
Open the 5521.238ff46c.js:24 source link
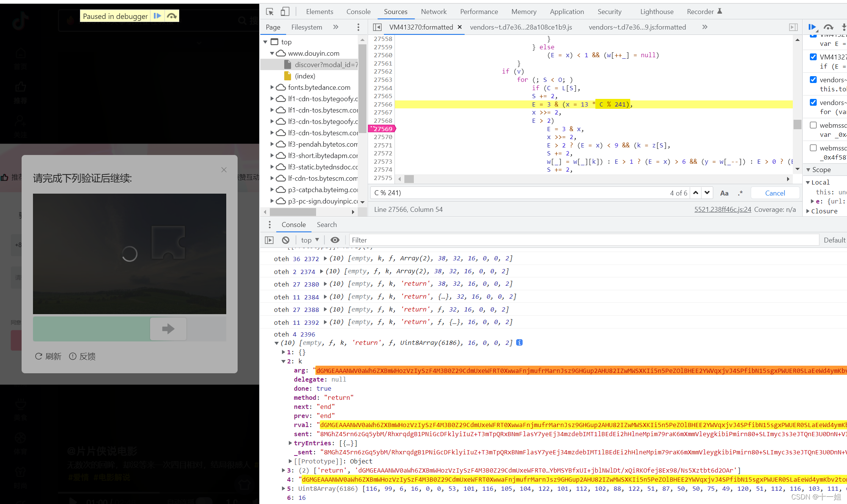(722, 210)
